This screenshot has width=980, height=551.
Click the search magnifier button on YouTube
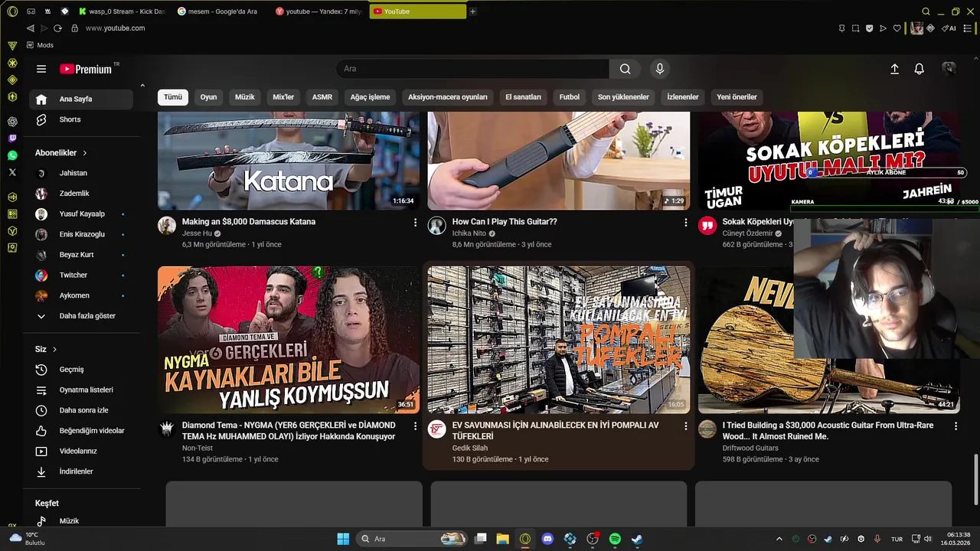(x=626, y=69)
